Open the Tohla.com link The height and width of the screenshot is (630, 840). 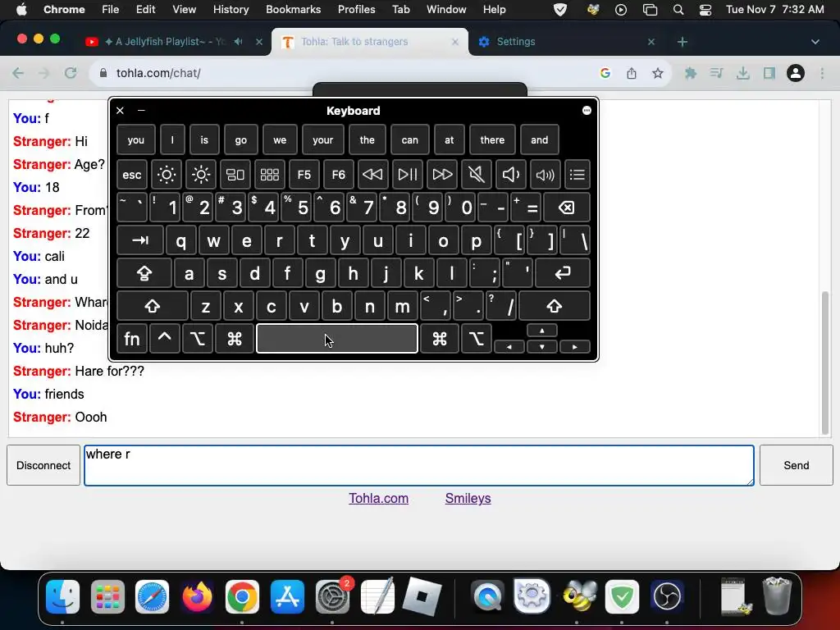[379, 498]
